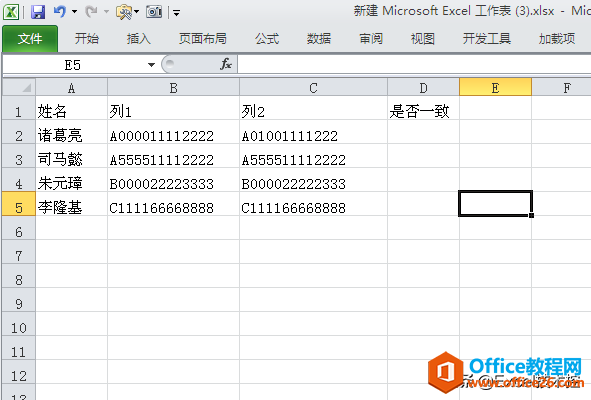Open the 文件 tab
This screenshot has width=591, height=400.
tap(30, 38)
